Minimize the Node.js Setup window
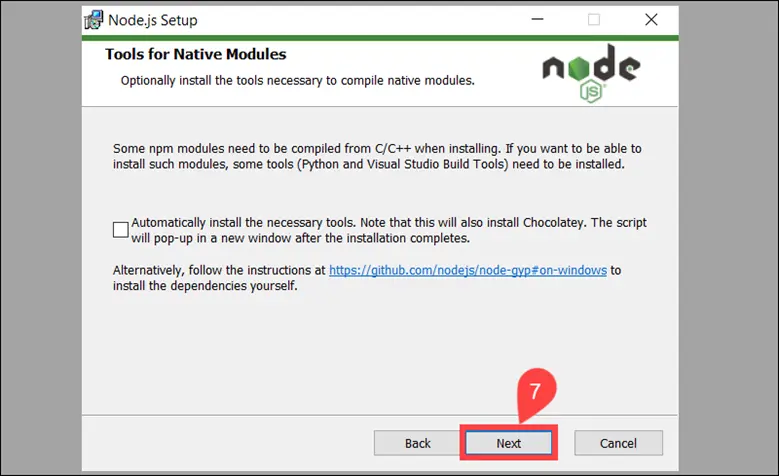 (537, 20)
